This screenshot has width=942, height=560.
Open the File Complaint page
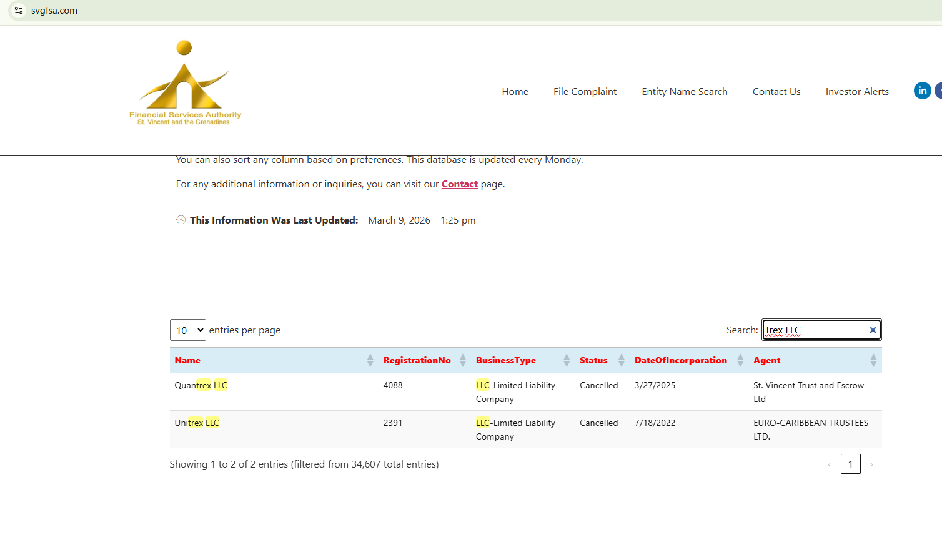[585, 92]
